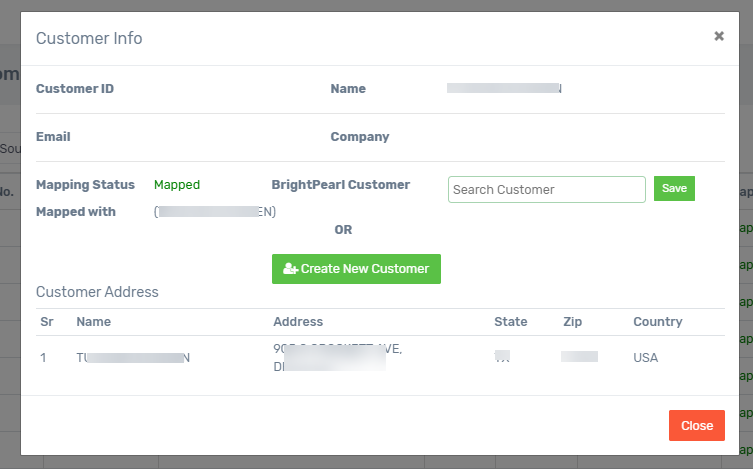The image size is (753, 469).
Task: Click Create New Customer button
Action: (x=356, y=269)
